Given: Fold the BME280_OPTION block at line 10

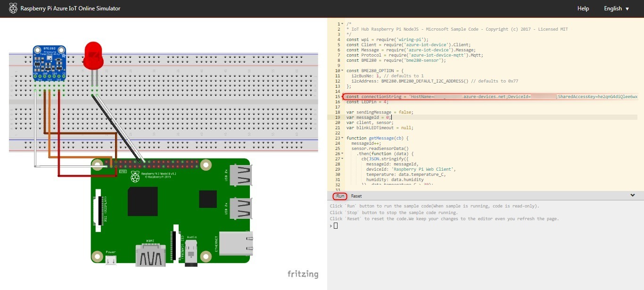Looking at the screenshot, I should tap(342, 71).
